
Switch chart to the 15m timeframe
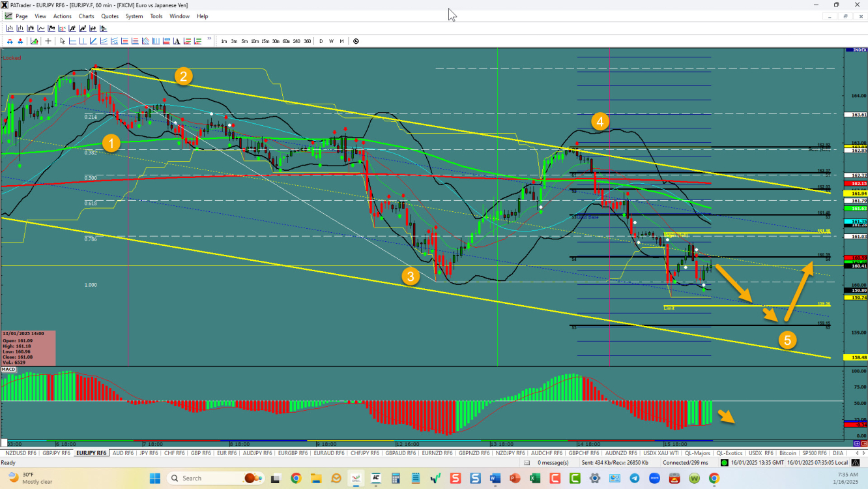tap(265, 41)
